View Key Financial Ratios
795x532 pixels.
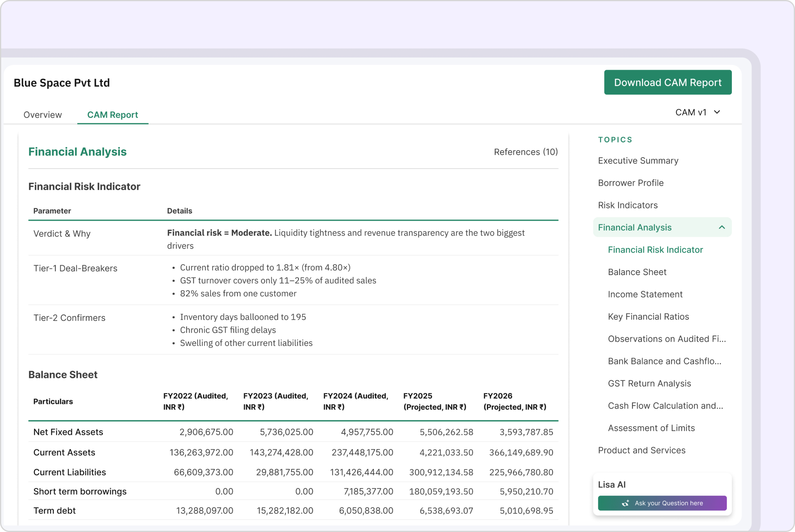click(x=649, y=316)
